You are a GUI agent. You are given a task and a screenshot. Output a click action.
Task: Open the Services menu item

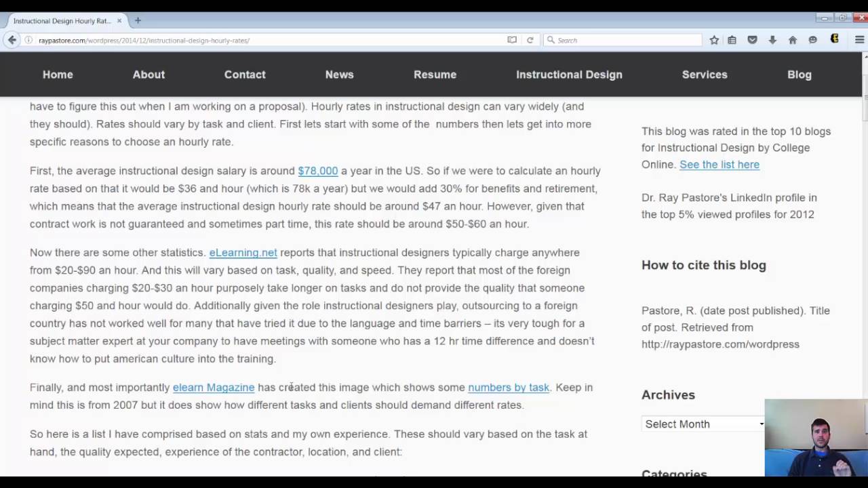705,75
